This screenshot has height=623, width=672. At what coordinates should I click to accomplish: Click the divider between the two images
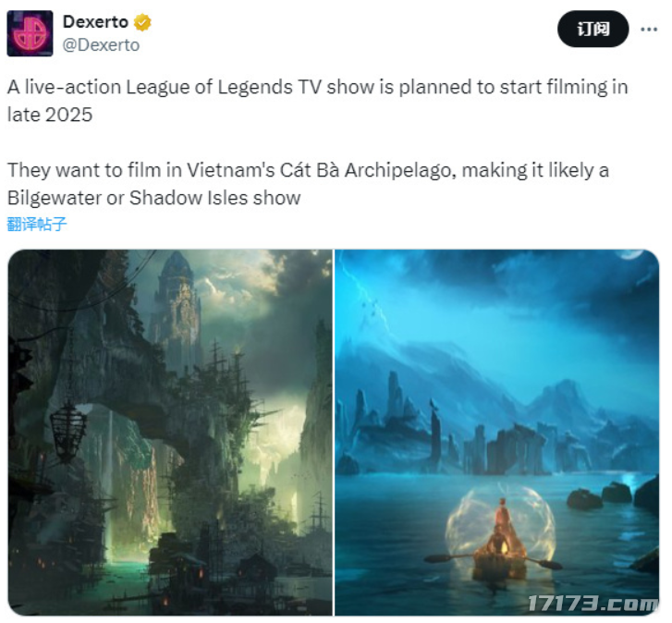334,433
